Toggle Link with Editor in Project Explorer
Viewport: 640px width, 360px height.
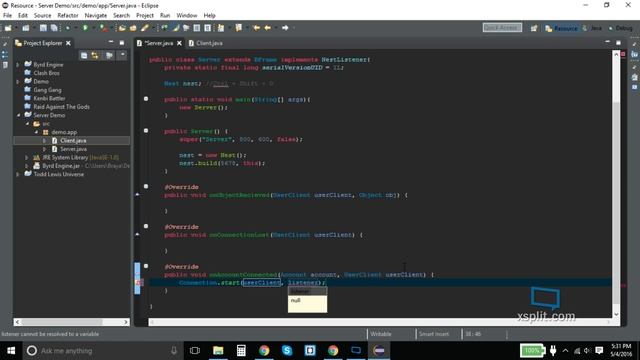(x=95, y=56)
